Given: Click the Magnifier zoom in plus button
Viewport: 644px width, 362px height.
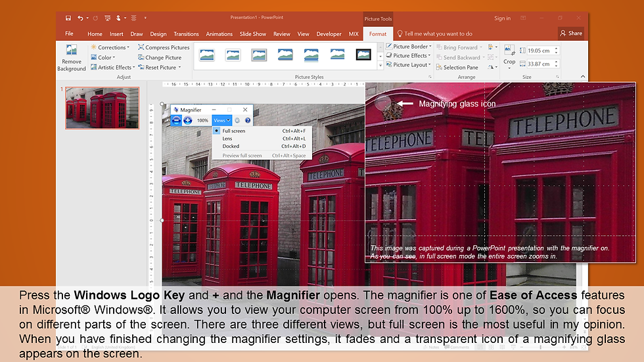Looking at the screenshot, I should click(x=187, y=120).
